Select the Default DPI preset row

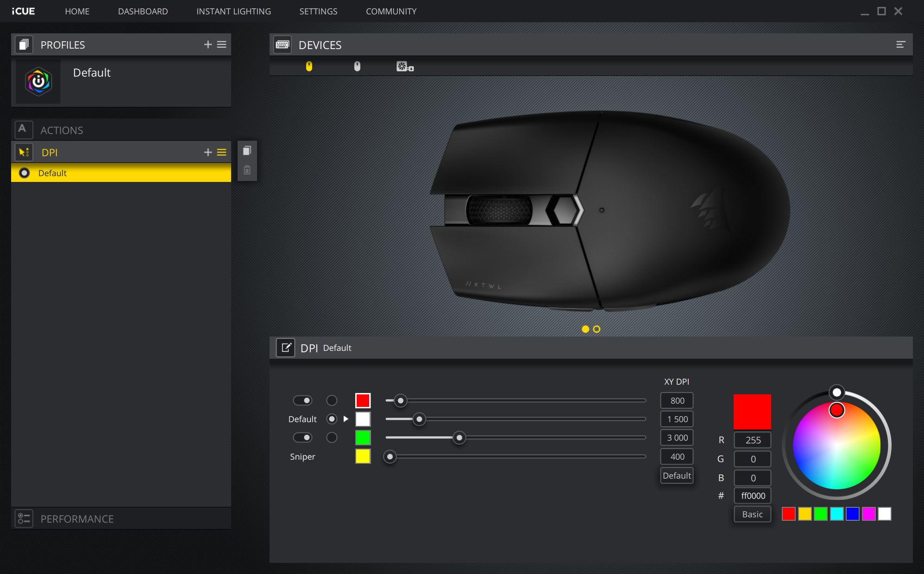tap(121, 173)
